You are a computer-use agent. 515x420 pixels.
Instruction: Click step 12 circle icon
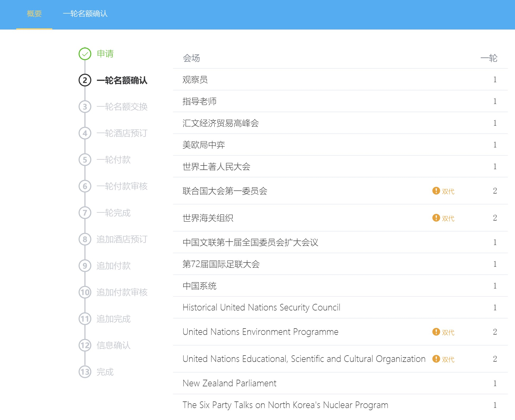tap(85, 345)
